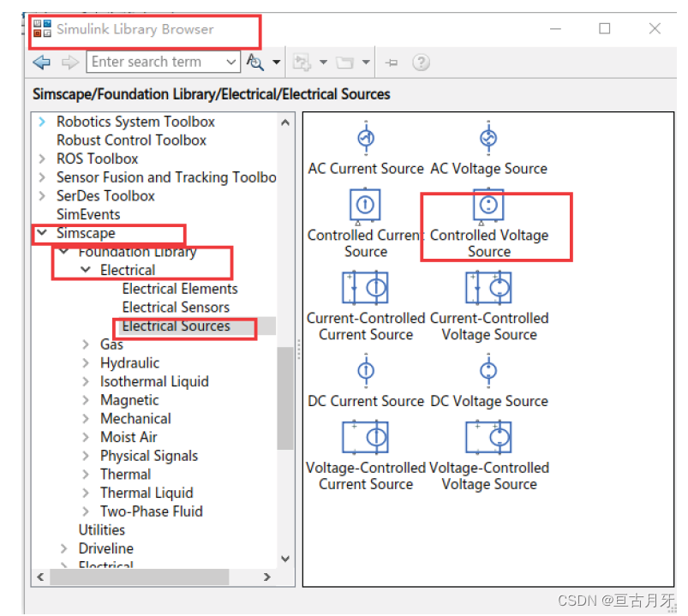Click the tree horizontal scrollbar thumb
Screen dimensions: 688x616
(140, 577)
